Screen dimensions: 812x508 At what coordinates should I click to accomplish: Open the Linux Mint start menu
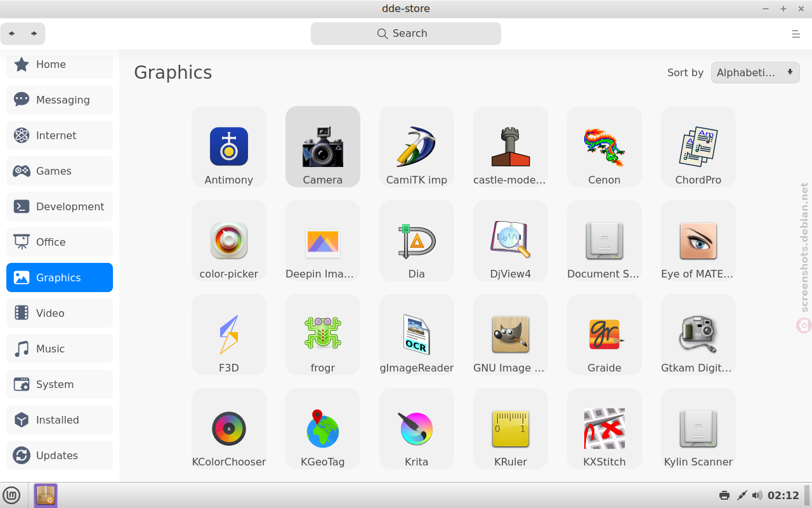tap(11, 495)
